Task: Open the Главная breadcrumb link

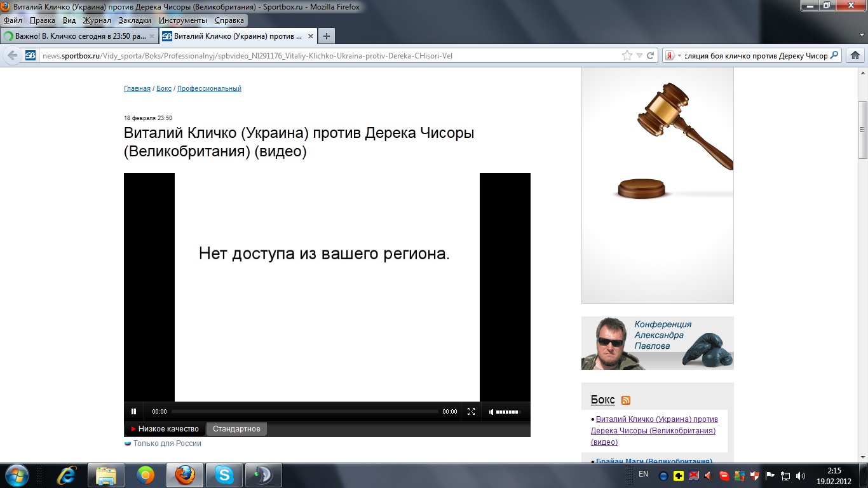Action: [137, 89]
